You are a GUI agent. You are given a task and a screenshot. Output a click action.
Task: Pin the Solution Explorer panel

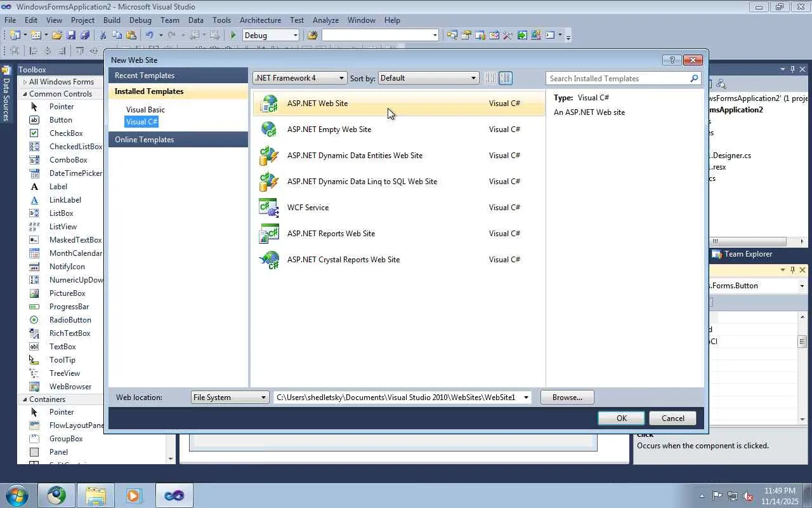792,69
